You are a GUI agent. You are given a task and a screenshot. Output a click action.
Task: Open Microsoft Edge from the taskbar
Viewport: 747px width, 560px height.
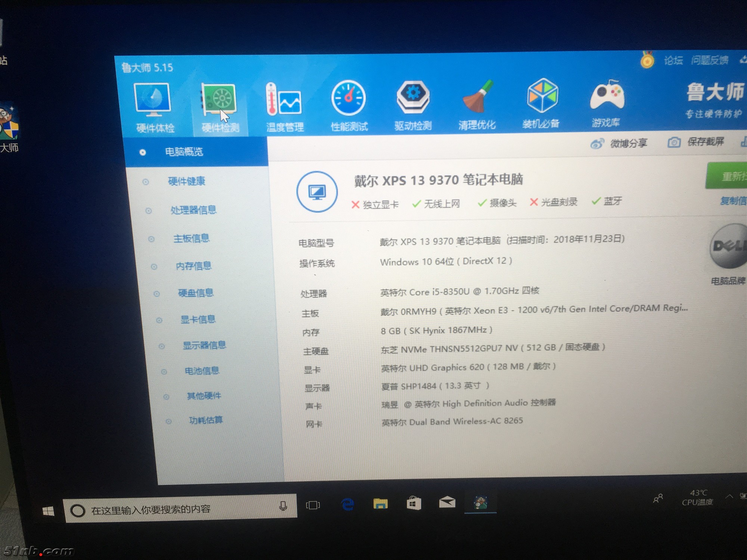click(x=348, y=504)
